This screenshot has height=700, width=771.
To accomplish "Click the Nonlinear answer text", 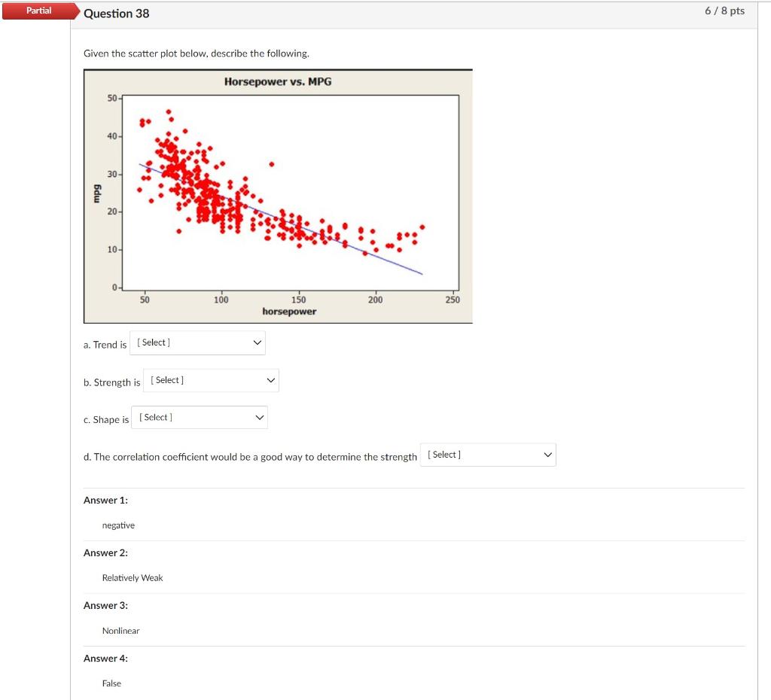I will point(120,630).
